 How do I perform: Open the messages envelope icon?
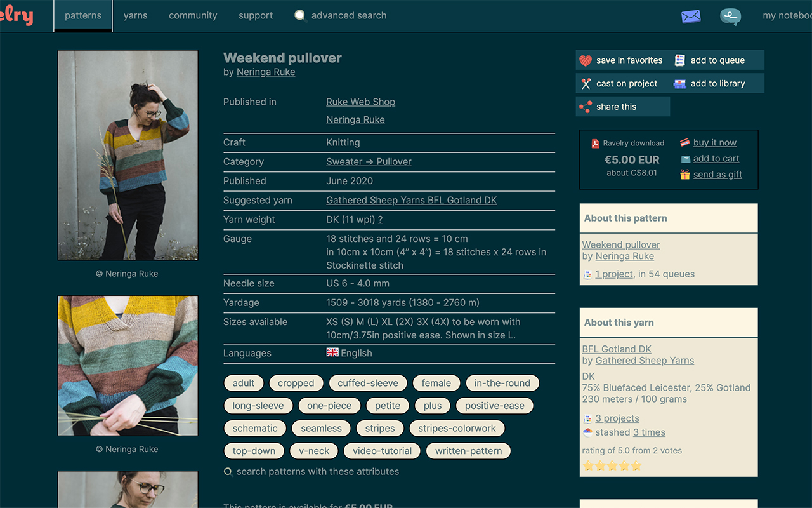pos(691,16)
